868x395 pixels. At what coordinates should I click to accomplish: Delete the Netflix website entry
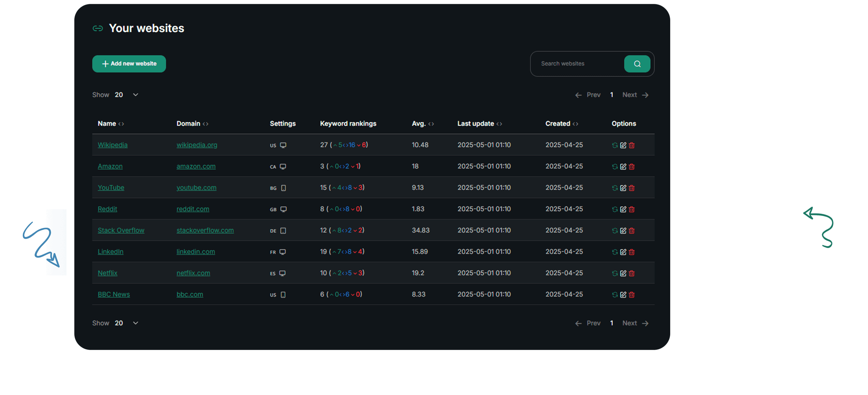tap(631, 273)
